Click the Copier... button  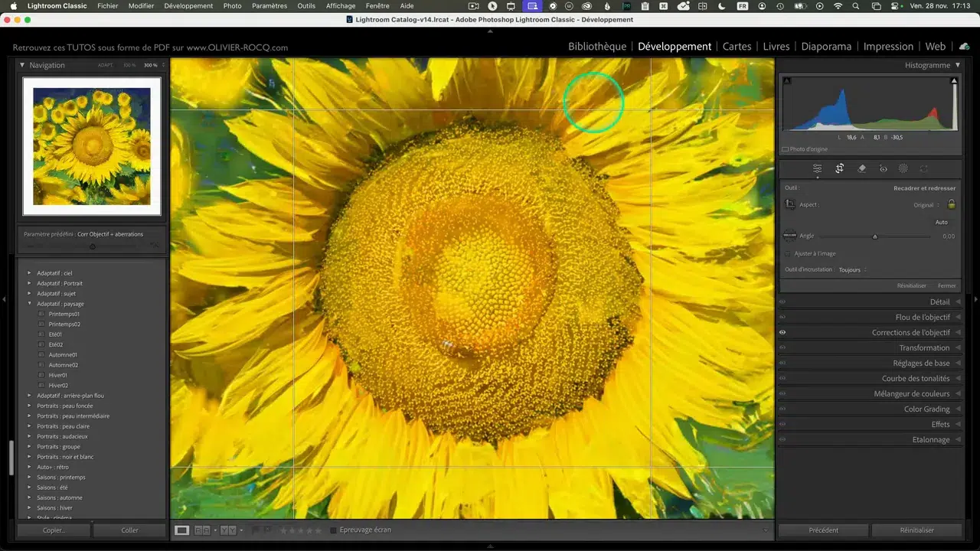click(x=54, y=530)
